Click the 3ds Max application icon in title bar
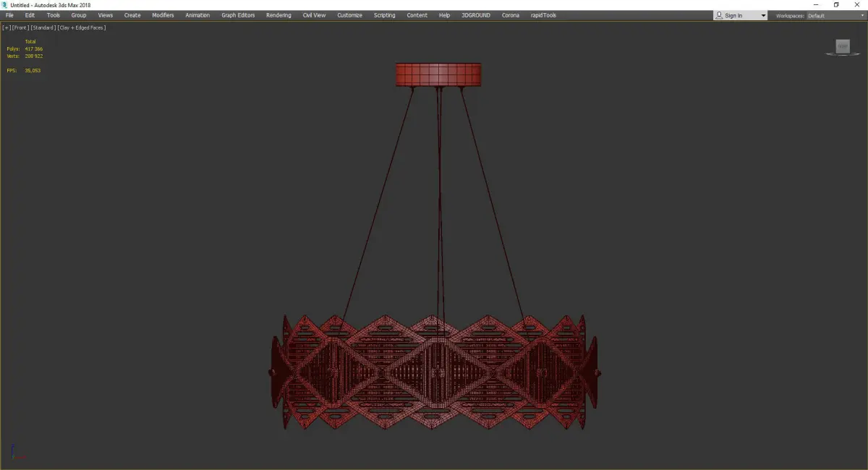 pos(4,5)
